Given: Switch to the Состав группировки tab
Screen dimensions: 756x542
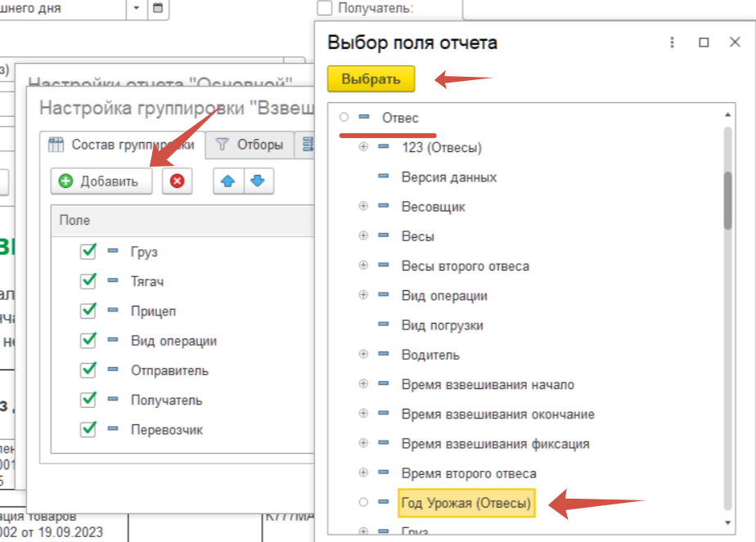Looking at the screenshot, I should (x=121, y=145).
